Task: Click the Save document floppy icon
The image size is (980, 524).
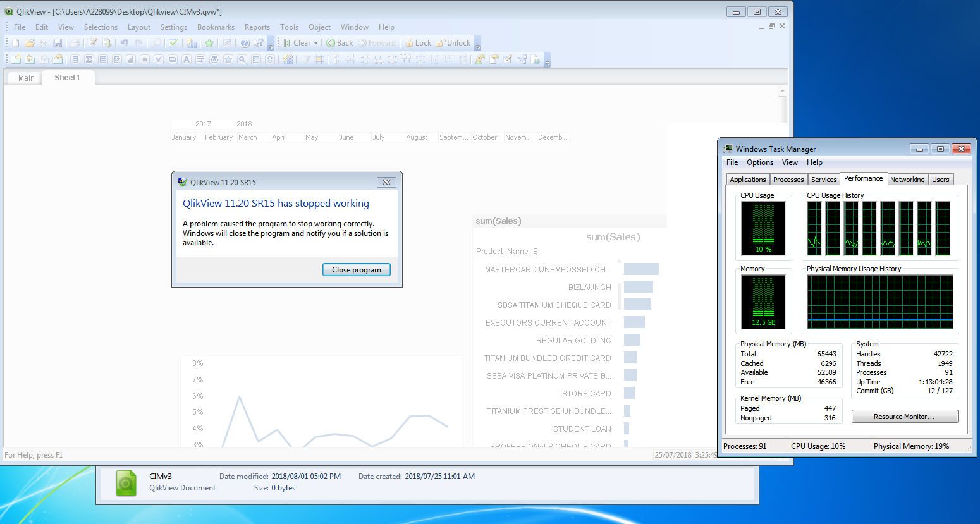Action: coord(58,43)
